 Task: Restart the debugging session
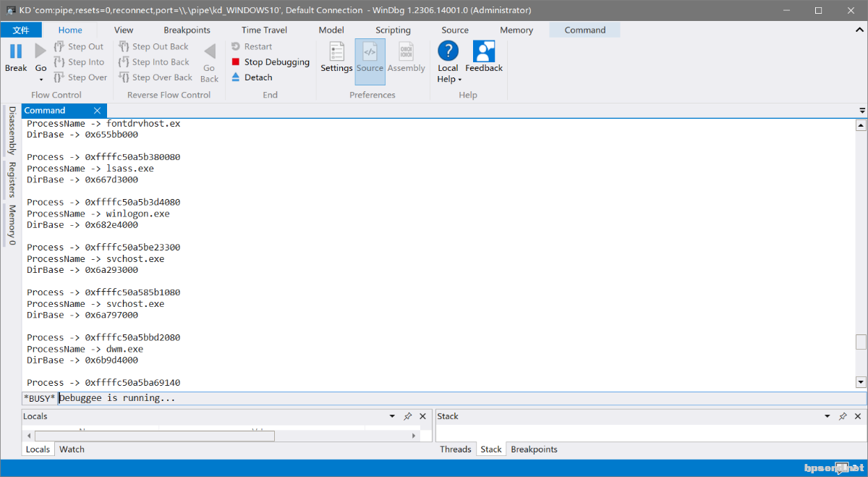[252, 46]
